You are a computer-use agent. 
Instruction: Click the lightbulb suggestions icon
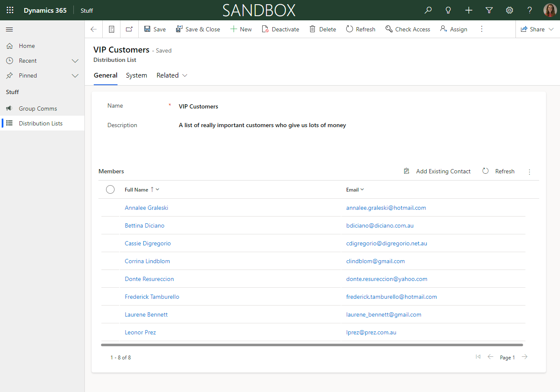(x=448, y=10)
